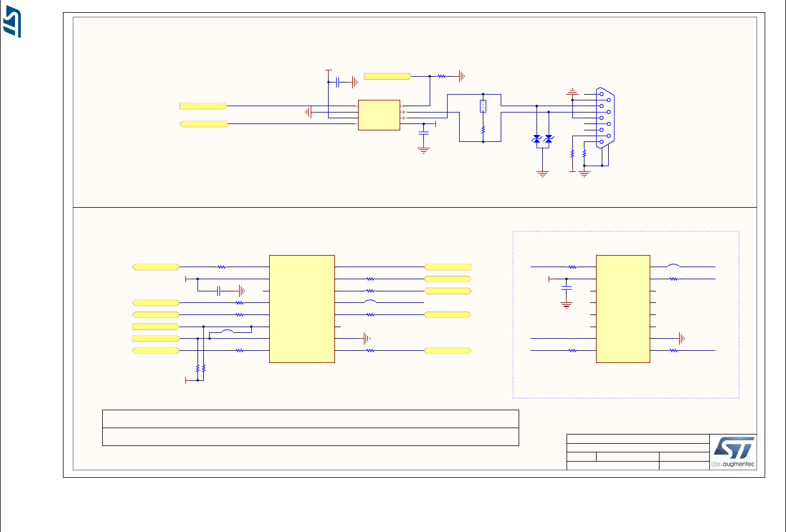
Task: Select the two-pin jumper symbol above the termination resistor
Action: tap(483, 106)
